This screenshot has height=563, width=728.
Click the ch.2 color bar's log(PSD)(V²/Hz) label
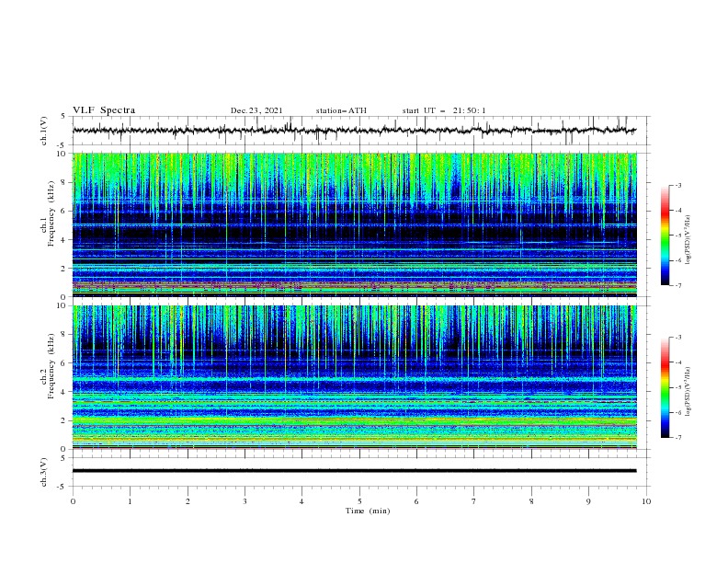[x=688, y=392]
